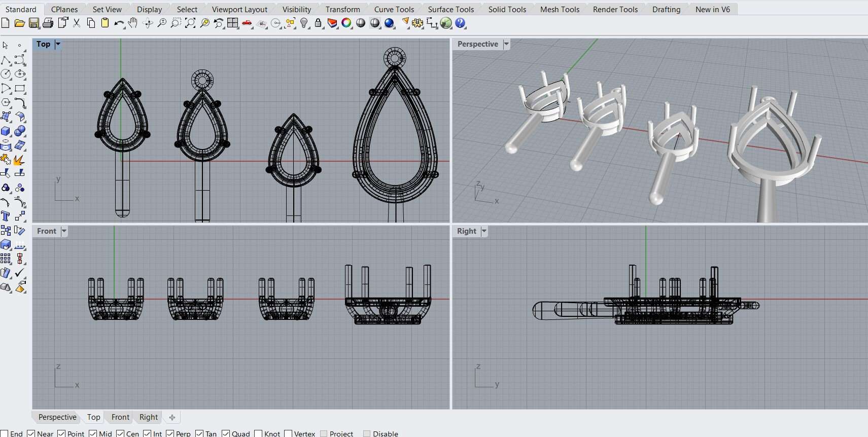This screenshot has width=868, height=437.
Task: Select the Ellipse tool in sidebar
Action: [20, 74]
